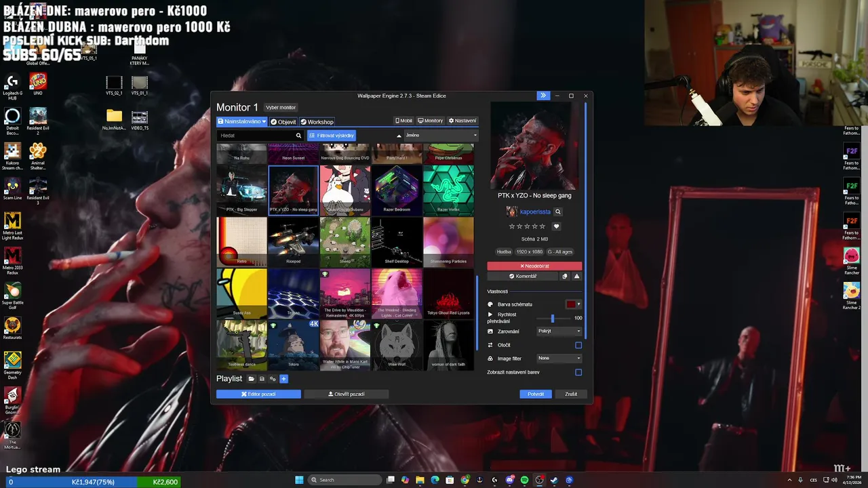Open playlist settings gears icon
Viewport: 868px width, 488px height.
(273, 379)
